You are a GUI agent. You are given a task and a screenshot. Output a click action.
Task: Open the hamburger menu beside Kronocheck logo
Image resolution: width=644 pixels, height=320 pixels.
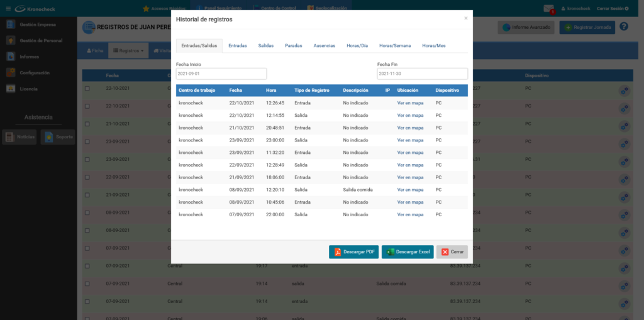click(8, 9)
